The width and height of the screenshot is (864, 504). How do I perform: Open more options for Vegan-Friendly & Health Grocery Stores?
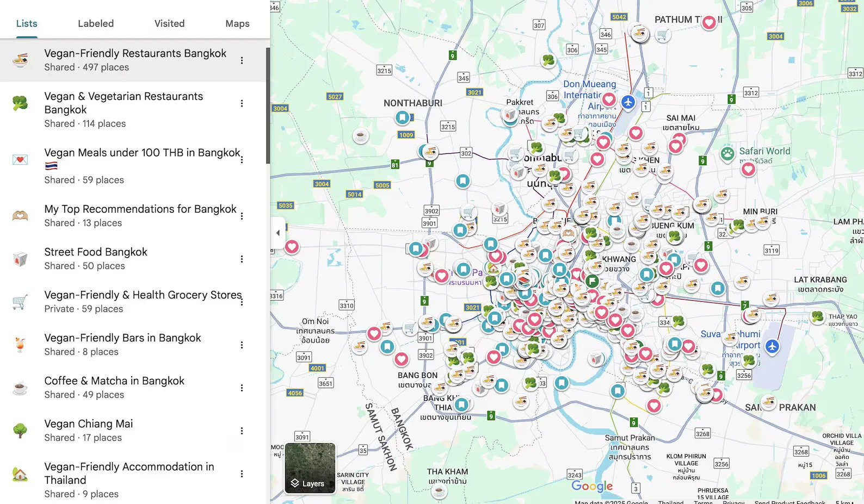pos(242,302)
